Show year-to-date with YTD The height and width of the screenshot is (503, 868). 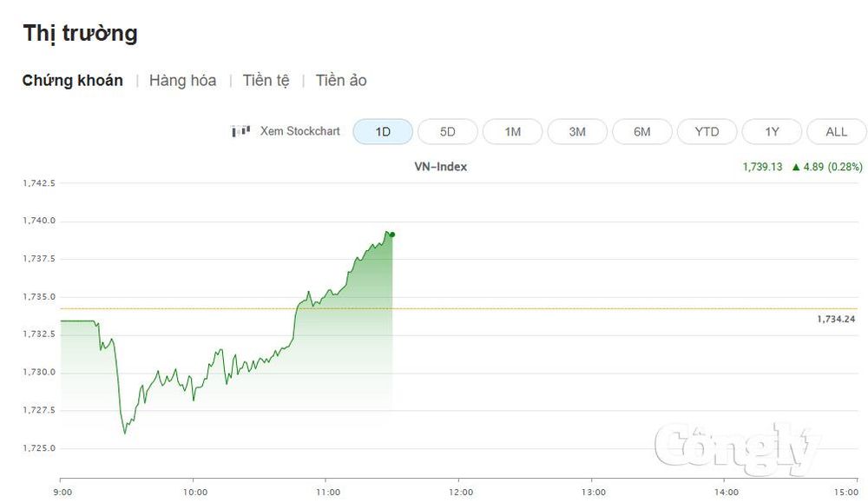[707, 132]
